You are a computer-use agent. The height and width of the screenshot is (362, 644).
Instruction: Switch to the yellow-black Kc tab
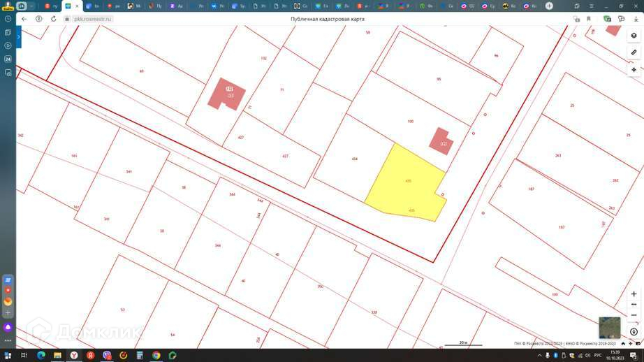click(509, 6)
